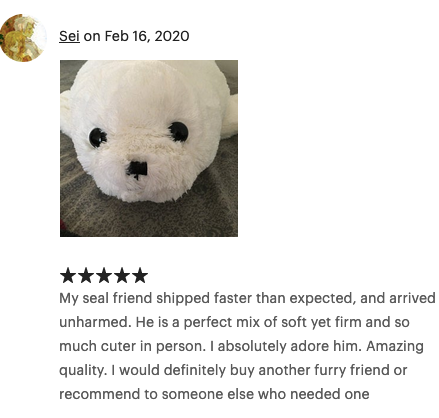This screenshot has width=439, height=418.
Task: Click review line starting 'recommend to someone else'
Action: click(x=214, y=394)
